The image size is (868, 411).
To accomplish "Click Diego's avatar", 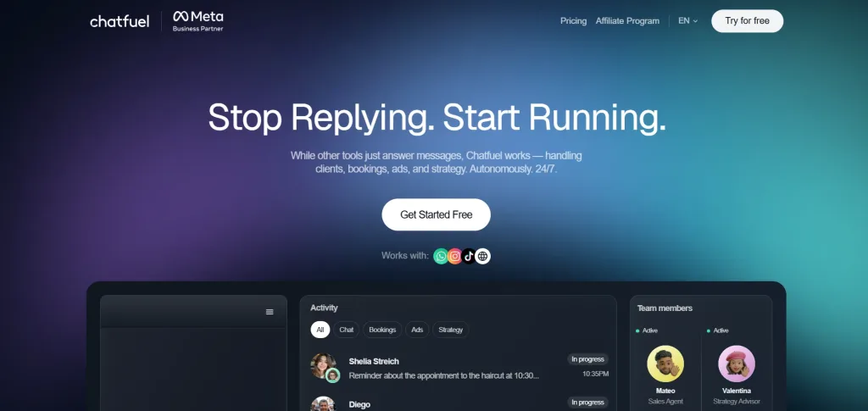I will [x=323, y=404].
